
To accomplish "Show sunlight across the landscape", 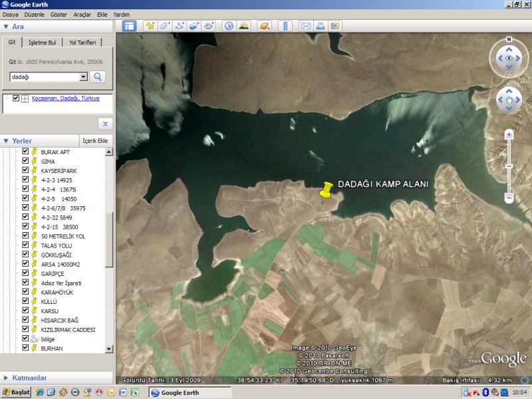I will click(243, 26).
